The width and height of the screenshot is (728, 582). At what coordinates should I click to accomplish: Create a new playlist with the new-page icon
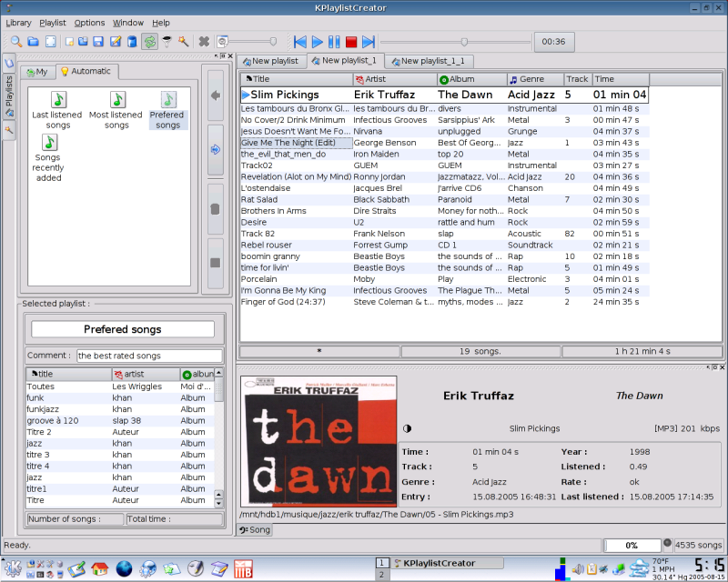[x=70, y=42]
